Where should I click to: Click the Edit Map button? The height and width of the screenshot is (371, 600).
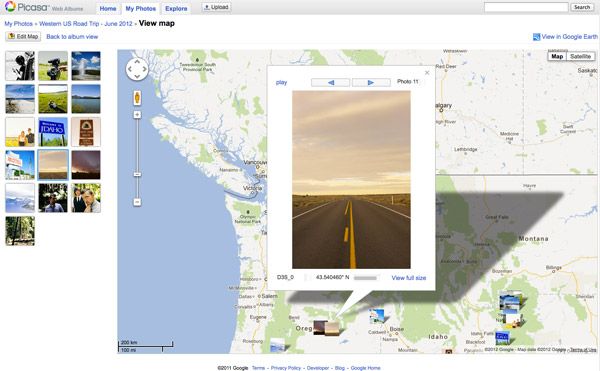point(23,36)
